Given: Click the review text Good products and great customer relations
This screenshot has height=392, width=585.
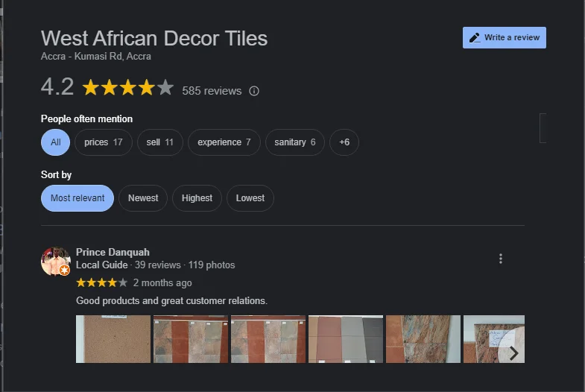Looking at the screenshot, I should coord(171,300).
